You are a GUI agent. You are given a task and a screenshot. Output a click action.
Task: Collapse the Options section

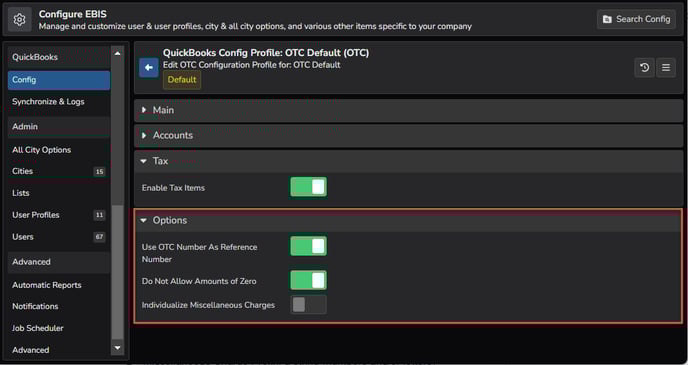click(408, 220)
